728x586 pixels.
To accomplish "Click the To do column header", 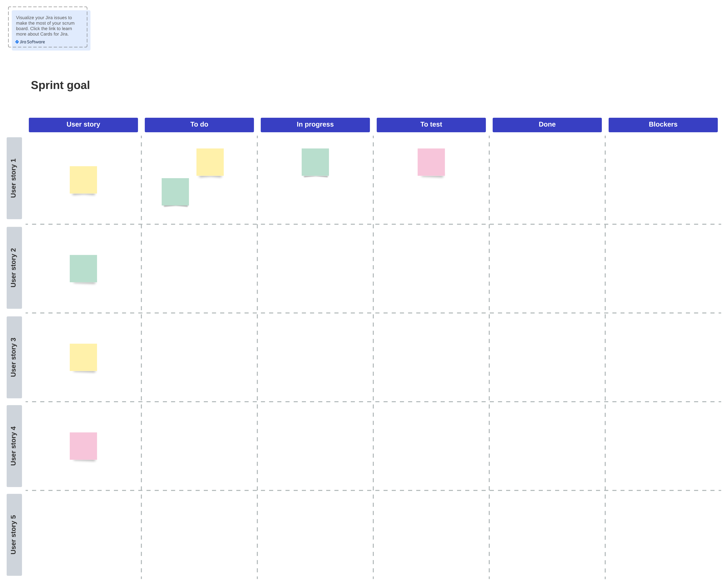I will pyautogui.click(x=199, y=124).
